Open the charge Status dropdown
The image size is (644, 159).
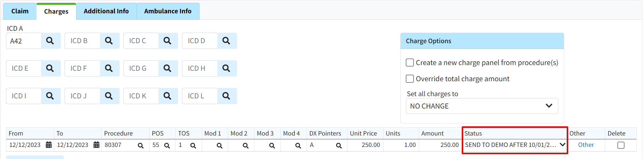(x=514, y=145)
